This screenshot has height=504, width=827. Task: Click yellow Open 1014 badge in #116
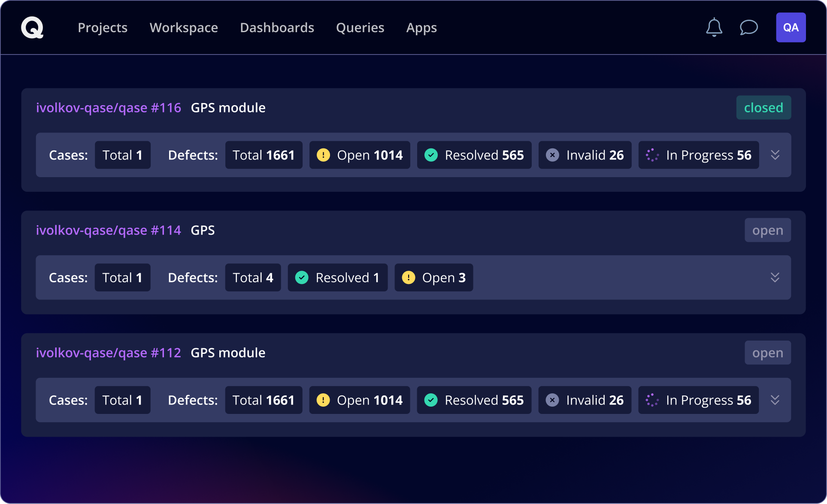click(x=360, y=155)
